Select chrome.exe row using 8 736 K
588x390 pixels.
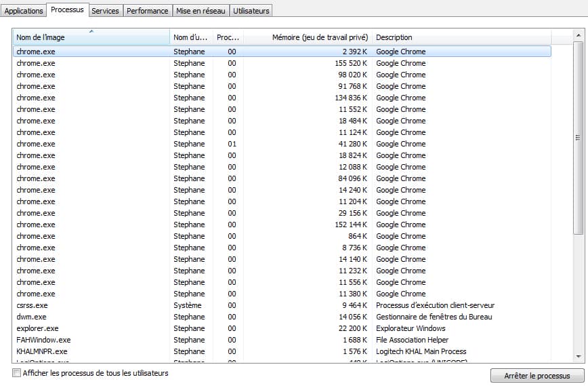pos(282,248)
